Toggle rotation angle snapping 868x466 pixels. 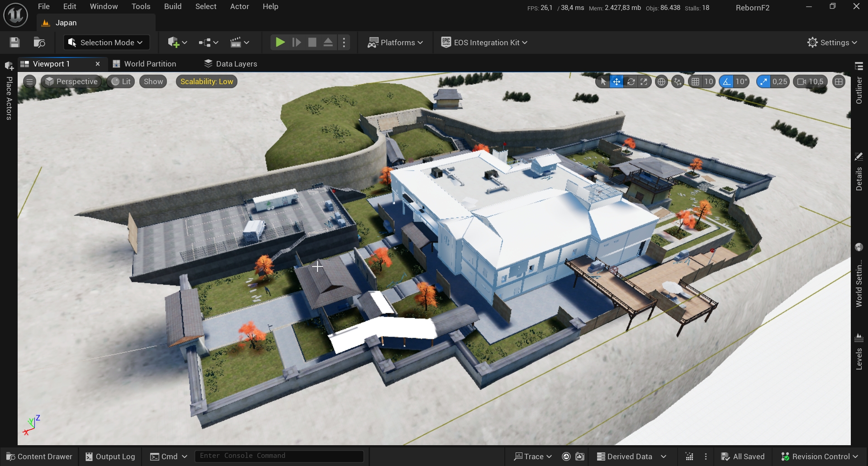(x=726, y=82)
